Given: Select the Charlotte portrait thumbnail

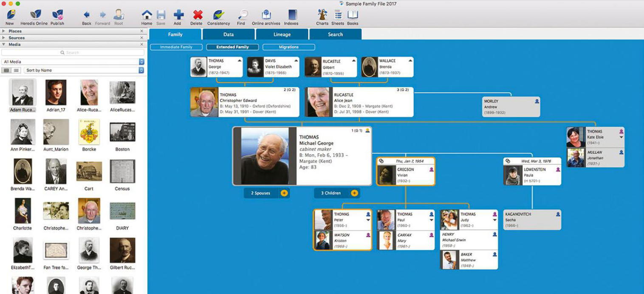Looking at the screenshot, I should tap(23, 211).
